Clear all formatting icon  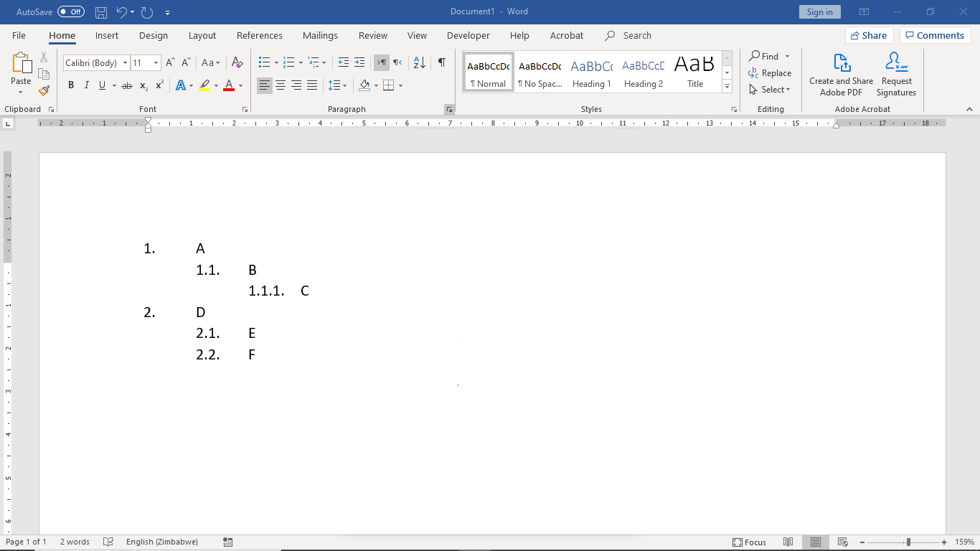pos(237,62)
